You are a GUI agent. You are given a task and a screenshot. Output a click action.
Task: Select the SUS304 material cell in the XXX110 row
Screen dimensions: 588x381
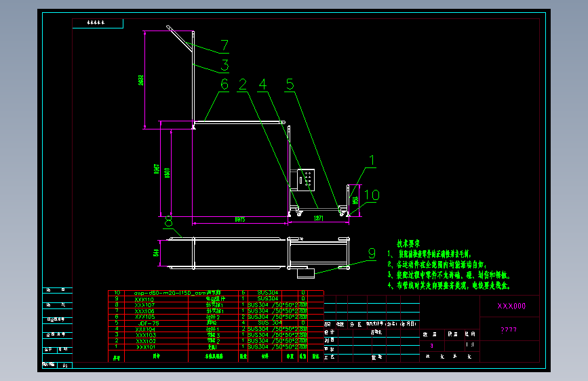coord(268,298)
